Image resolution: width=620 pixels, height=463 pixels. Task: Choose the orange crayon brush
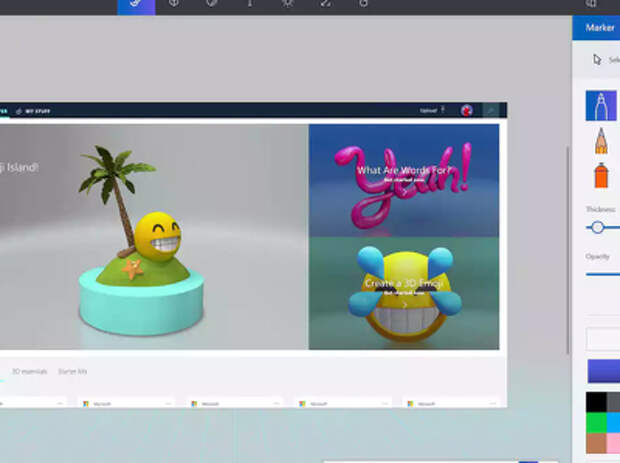(601, 174)
